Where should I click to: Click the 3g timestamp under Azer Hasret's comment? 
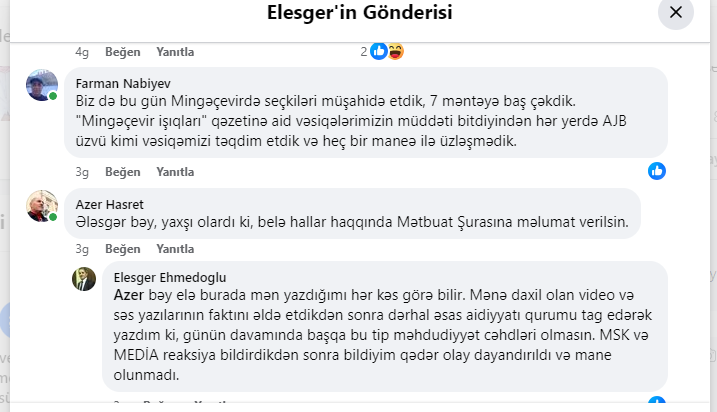click(x=82, y=249)
